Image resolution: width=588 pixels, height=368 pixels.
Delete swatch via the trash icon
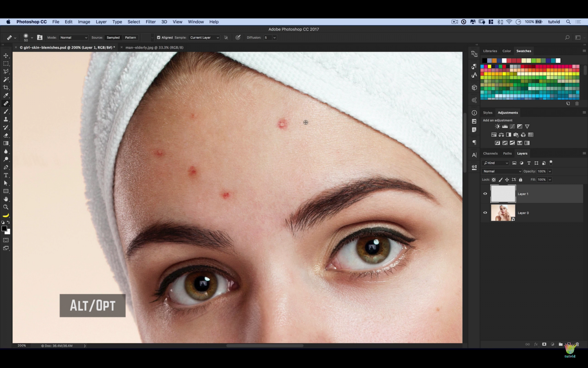pos(577,103)
